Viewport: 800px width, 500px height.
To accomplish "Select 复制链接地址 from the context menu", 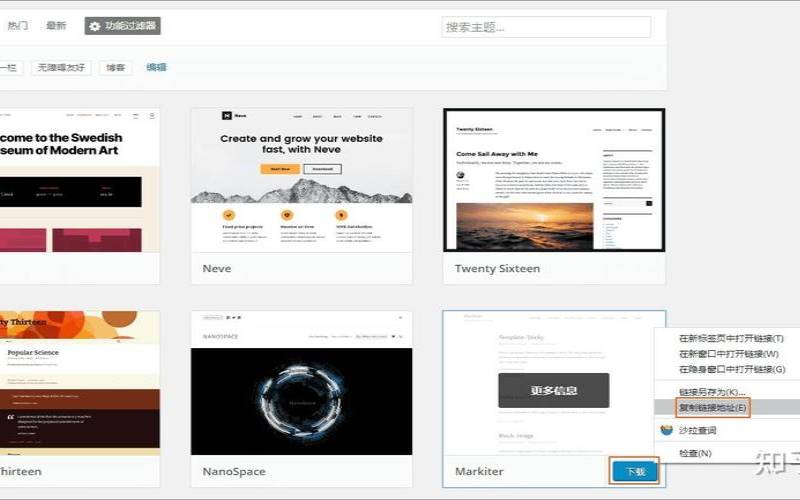I will (712, 407).
